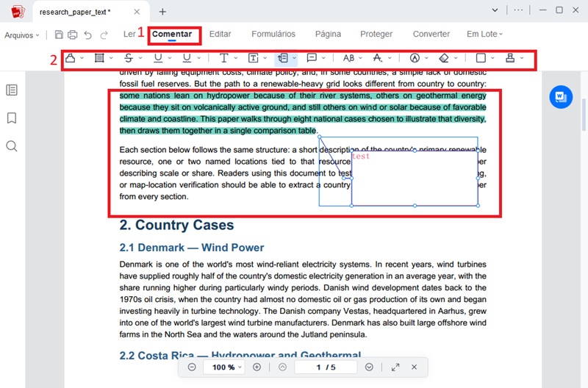Image resolution: width=588 pixels, height=388 pixels.
Task: Select the Strikethrough tool
Action: 129,58
